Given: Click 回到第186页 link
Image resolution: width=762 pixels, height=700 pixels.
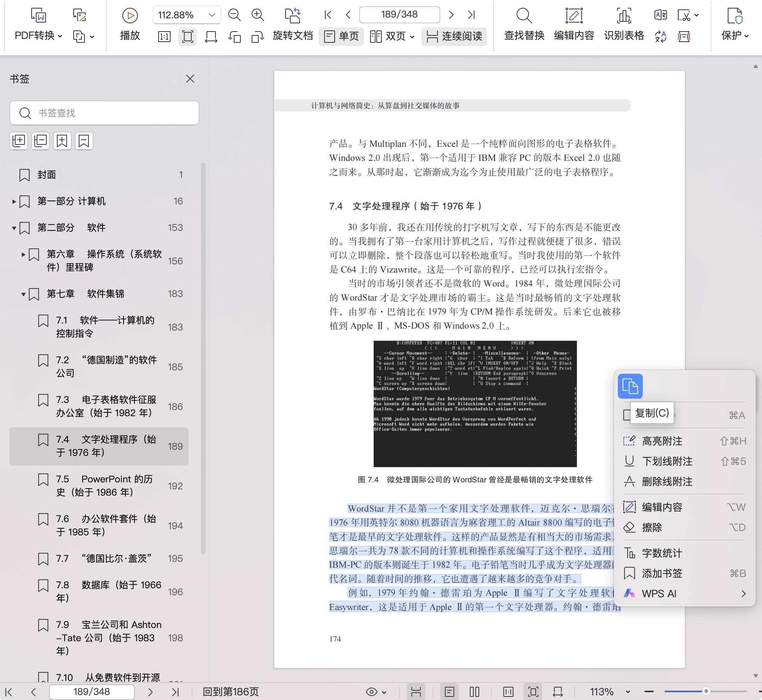Looking at the screenshot, I should [x=231, y=692].
